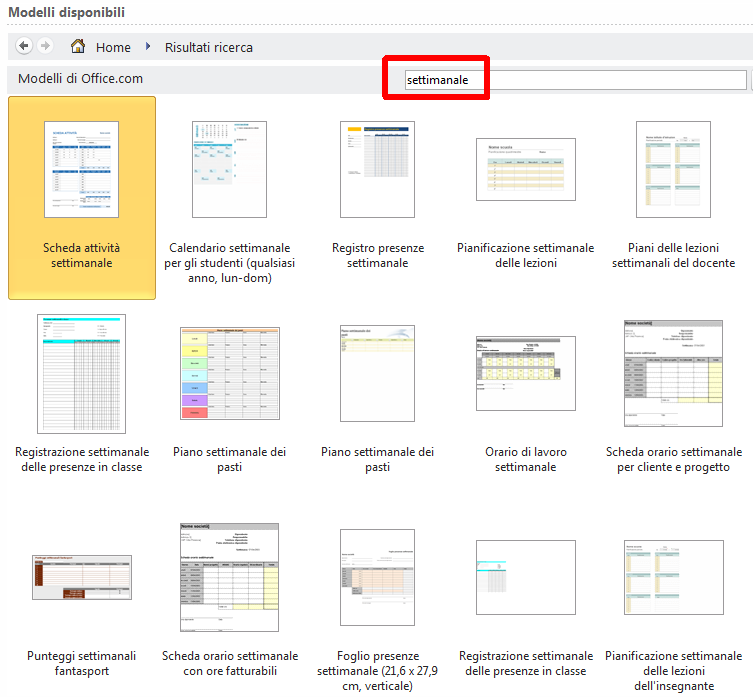Select Foglio presenze settimanale verticale thumbnail

(x=377, y=578)
